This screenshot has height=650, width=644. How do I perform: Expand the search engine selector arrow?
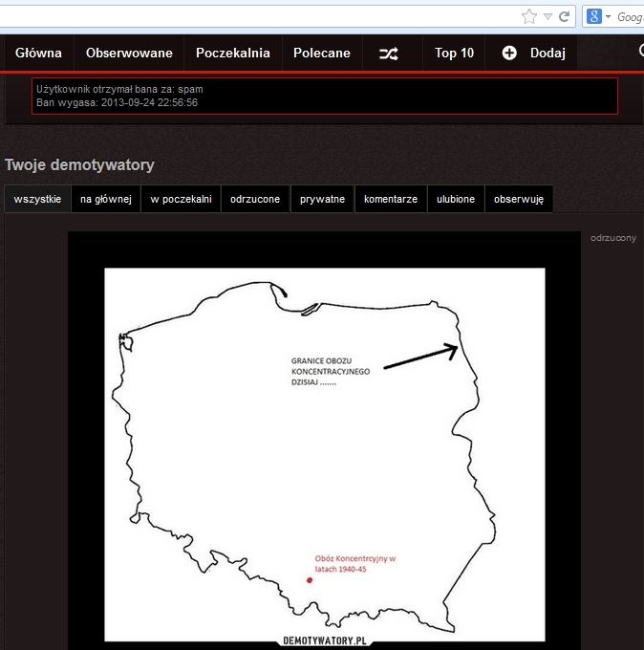608,16
